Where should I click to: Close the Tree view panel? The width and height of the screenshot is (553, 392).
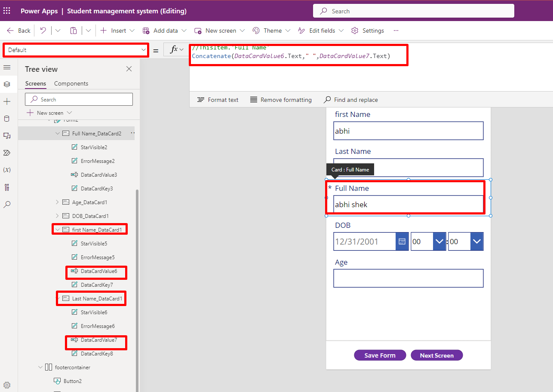[129, 69]
